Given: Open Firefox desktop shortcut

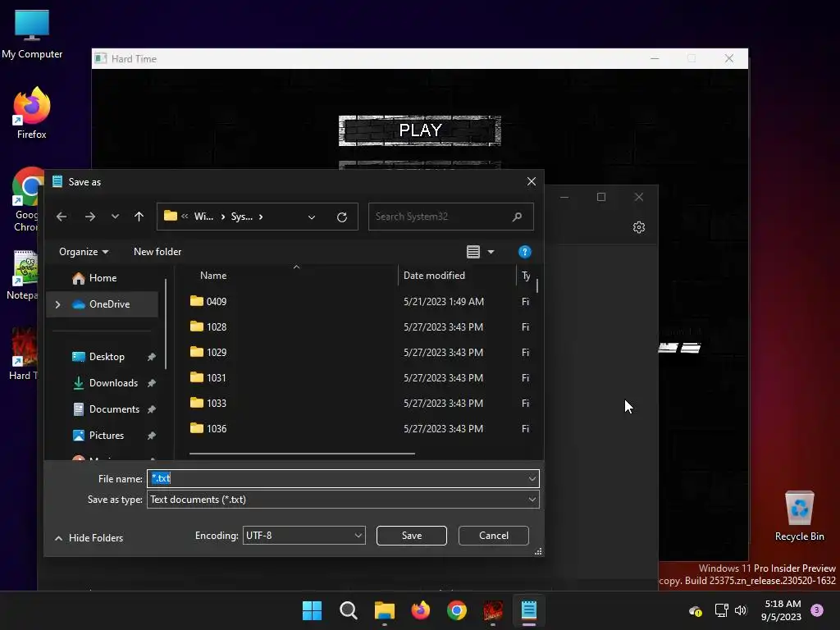Looking at the screenshot, I should [32, 113].
